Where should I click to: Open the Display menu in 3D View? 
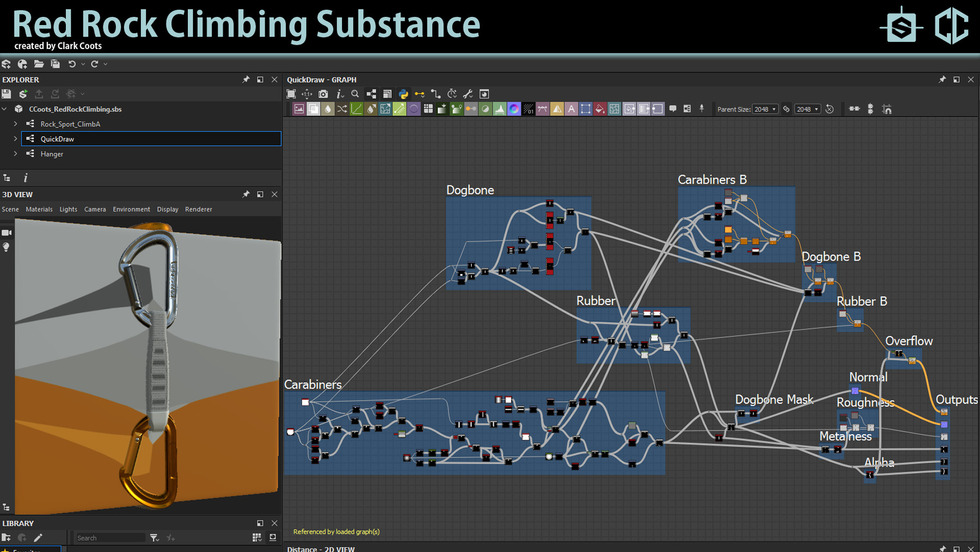point(168,209)
